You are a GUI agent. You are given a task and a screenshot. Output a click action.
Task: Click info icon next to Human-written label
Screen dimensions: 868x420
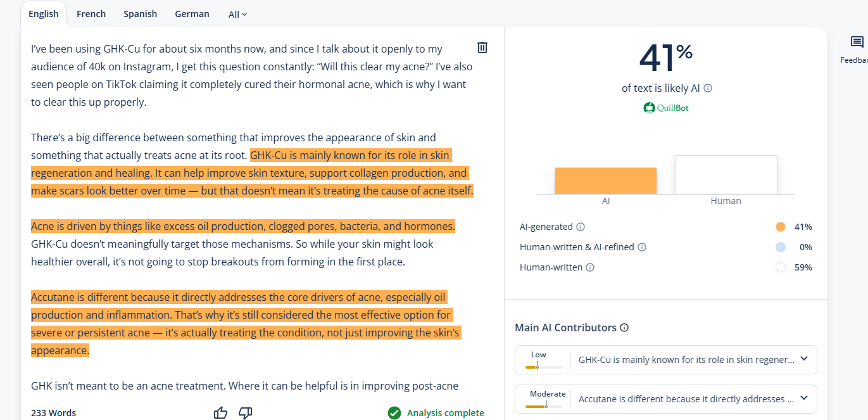click(x=590, y=267)
